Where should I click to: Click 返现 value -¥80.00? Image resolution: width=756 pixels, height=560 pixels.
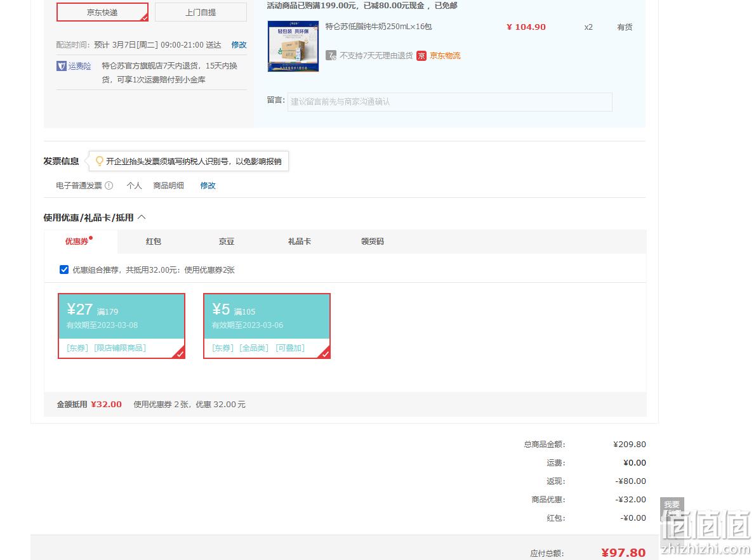(x=631, y=481)
